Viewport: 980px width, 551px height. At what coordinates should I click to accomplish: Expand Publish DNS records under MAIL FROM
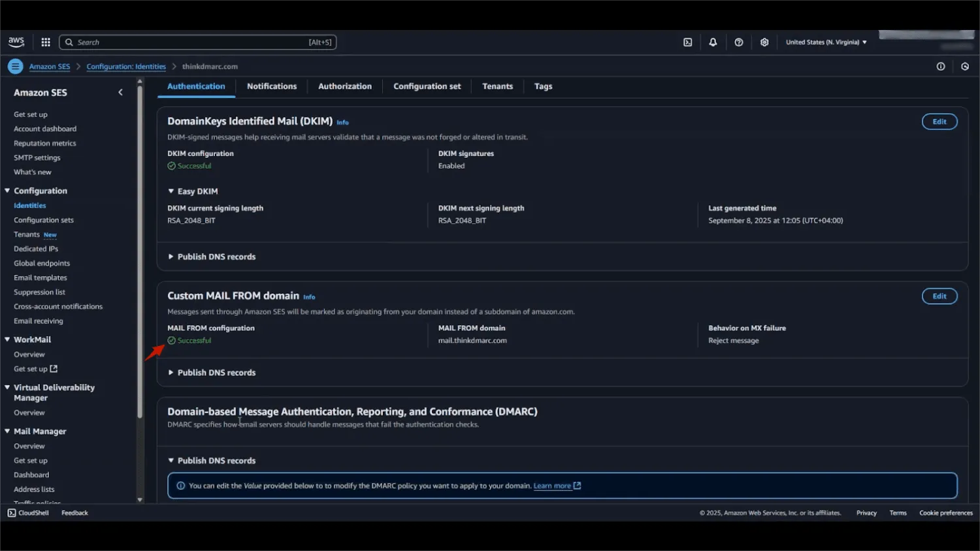pos(212,373)
